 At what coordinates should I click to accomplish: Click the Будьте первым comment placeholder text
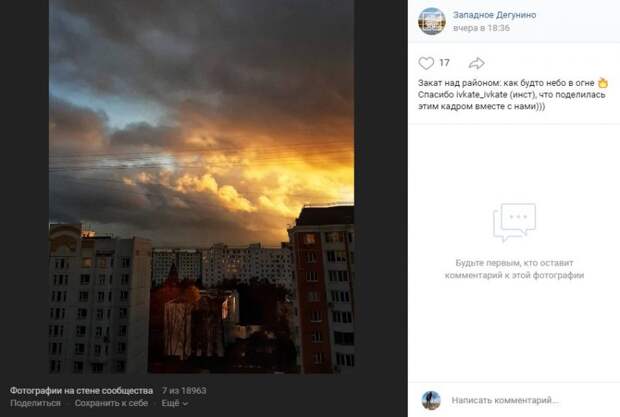(x=514, y=269)
